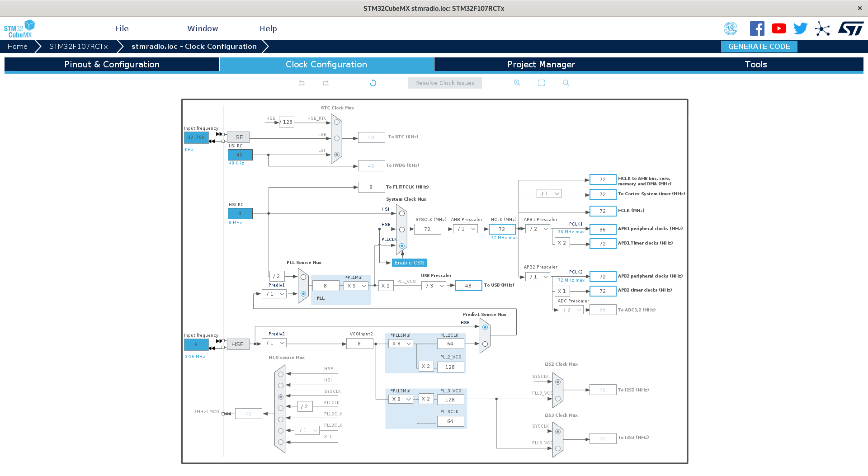Open the APB2 Prescaler dropdown
868x476 pixels.
538,277
